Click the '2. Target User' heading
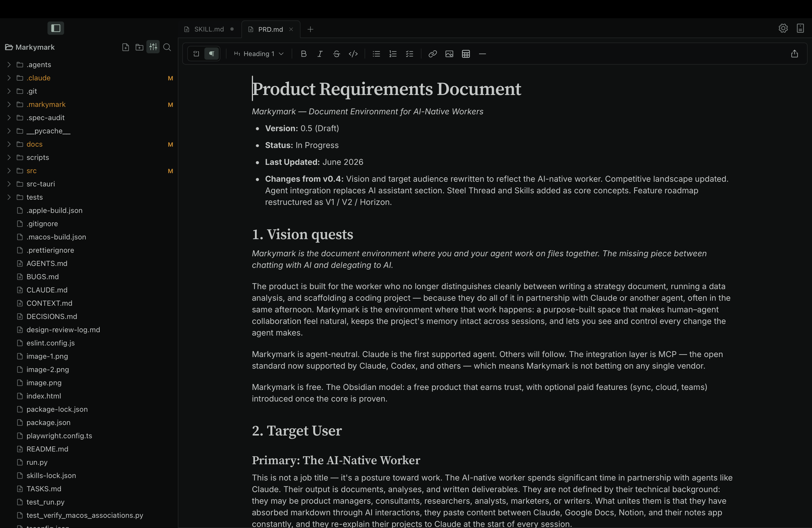The image size is (812, 528). 297,431
